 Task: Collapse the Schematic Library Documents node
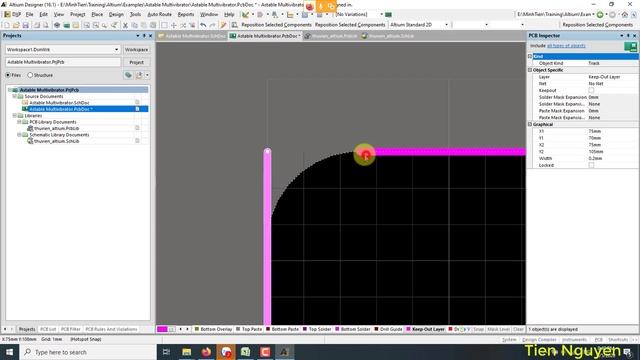19,135
